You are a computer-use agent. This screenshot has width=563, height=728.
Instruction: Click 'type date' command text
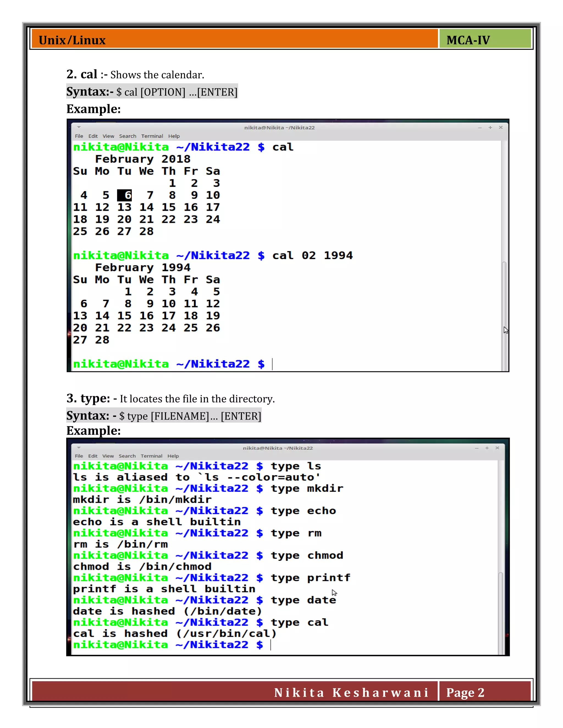pyautogui.click(x=303, y=600)
